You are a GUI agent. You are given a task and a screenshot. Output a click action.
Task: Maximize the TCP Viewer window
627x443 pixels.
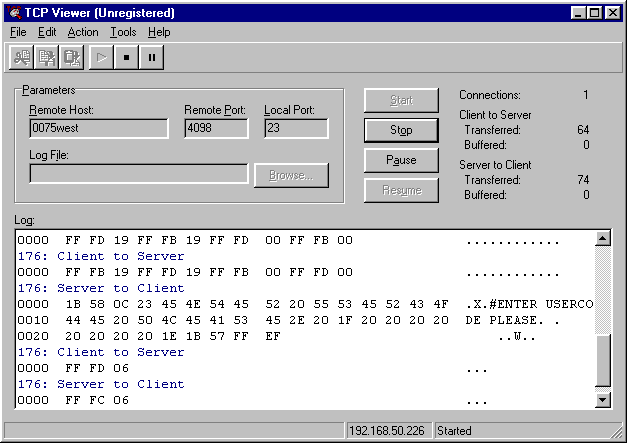(595, 13)
